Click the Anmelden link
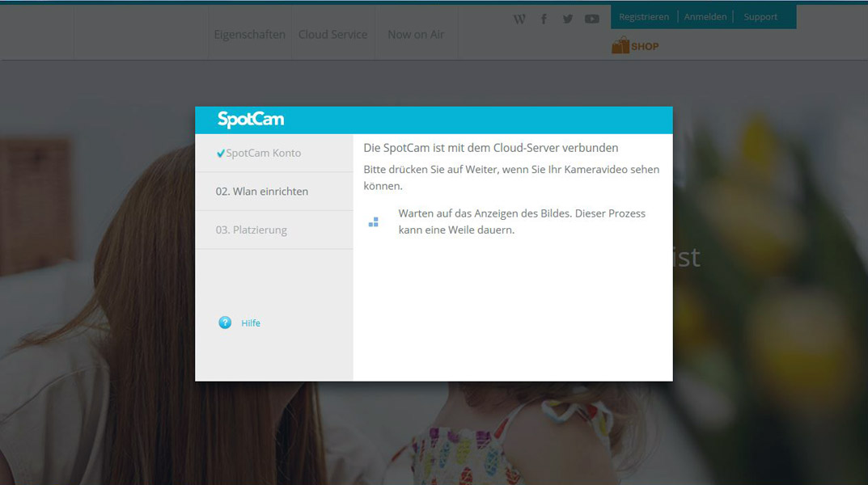The image size is (868, 485). tap(705, 17)
